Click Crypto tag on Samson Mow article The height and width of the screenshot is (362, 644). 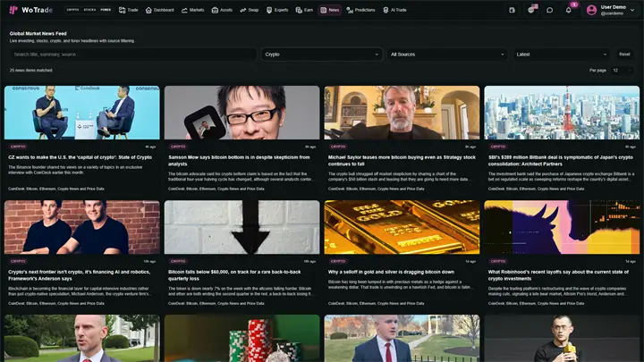(178, 147)
